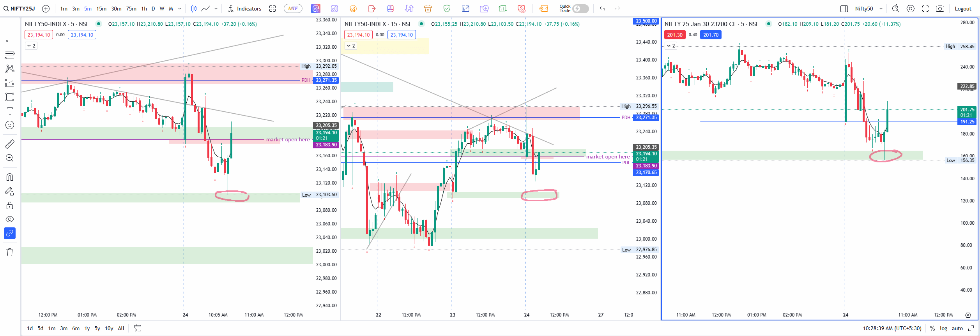
Task: Toggle log scale mode
Action: [x=944, y=328]
